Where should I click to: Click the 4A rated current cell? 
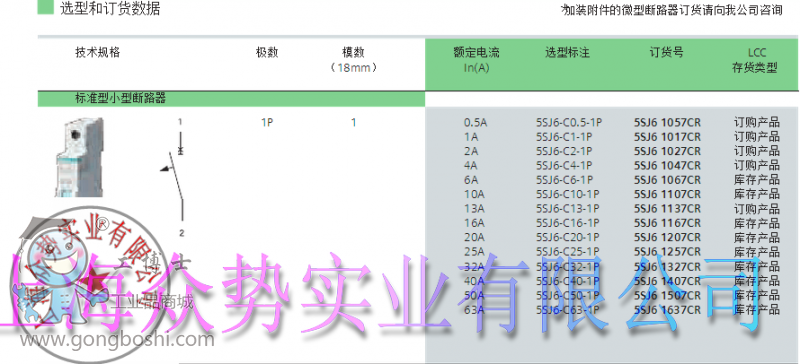click(470, 165)
